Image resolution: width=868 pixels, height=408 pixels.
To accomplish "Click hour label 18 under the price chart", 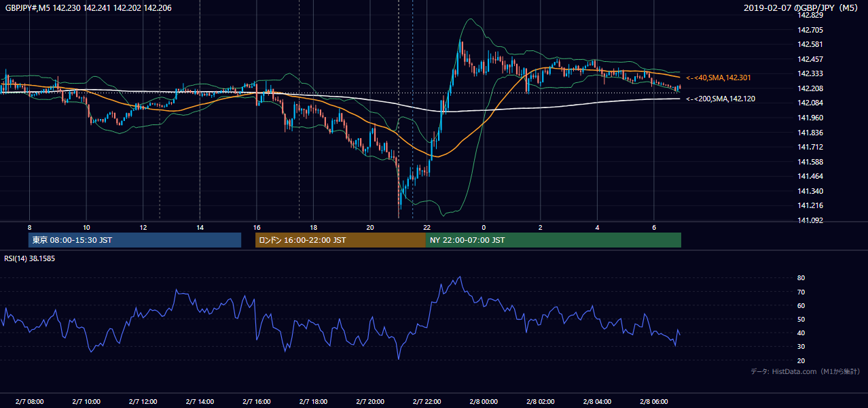I will tap(313, 227).
